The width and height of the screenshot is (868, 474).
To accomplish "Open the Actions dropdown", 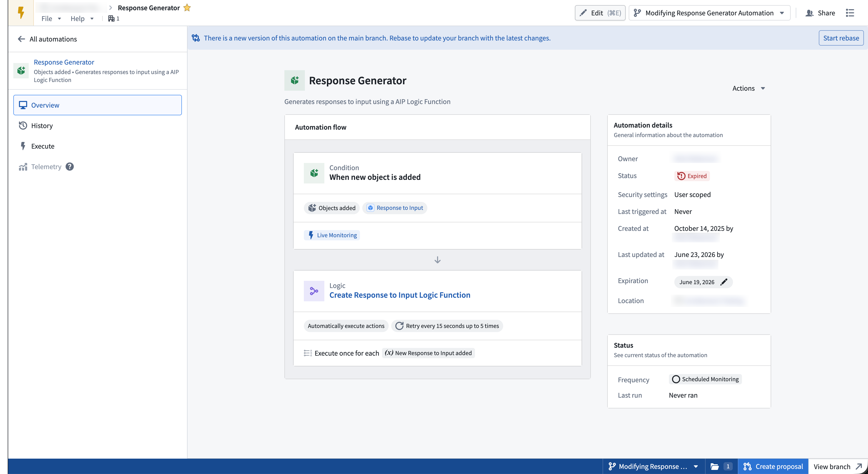I will 748,88.
